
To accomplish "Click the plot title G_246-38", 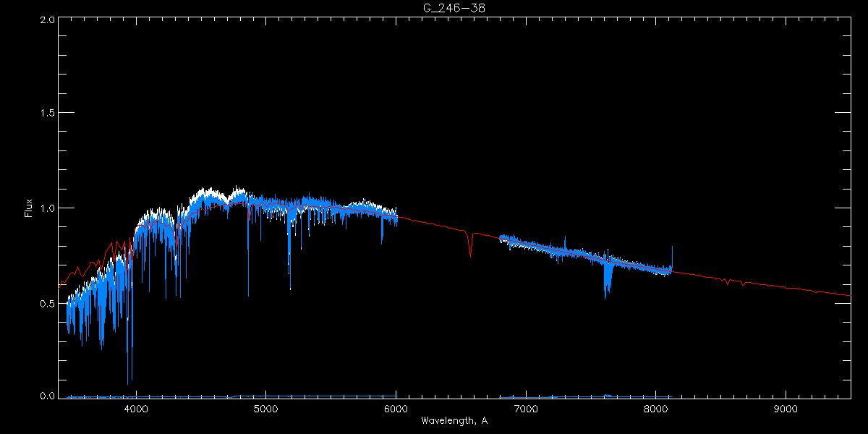I will (x=454, y=8).
